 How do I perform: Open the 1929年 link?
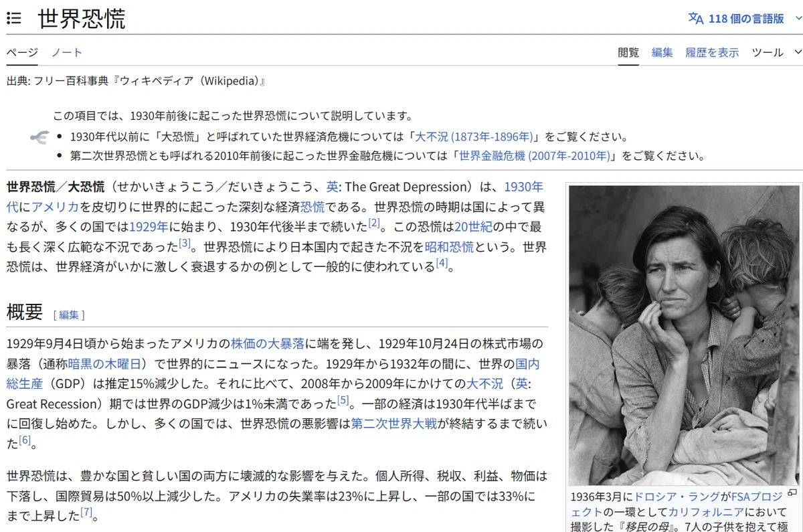149,226
